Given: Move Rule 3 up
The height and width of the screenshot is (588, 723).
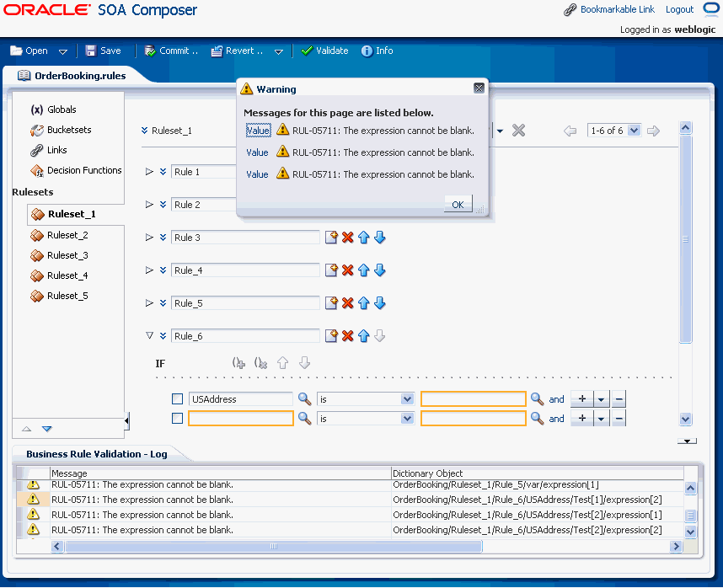Looking at the screenshot, I should click(x=364, y=238).
